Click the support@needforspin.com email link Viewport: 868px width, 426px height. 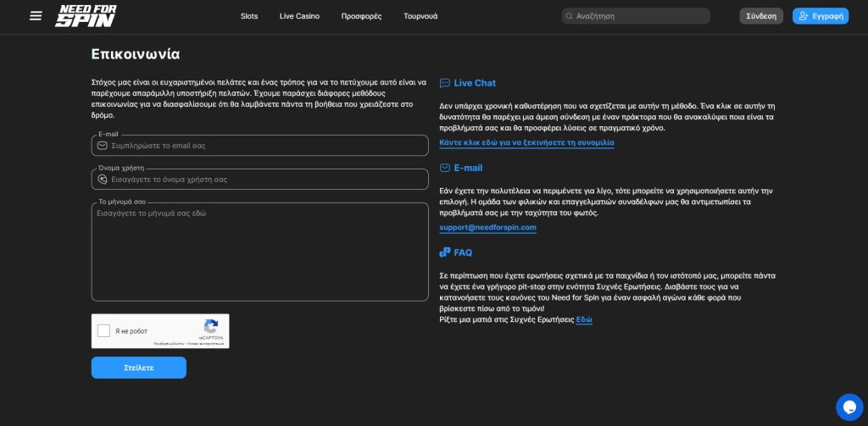point(487,228)
